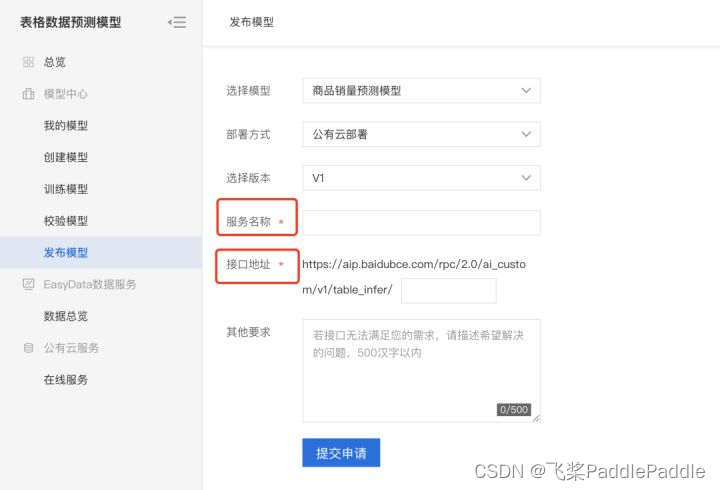Select 公有云服务 section header
Image resolution: width=720 pixels, height=490 pixels.
pos(71,348)
